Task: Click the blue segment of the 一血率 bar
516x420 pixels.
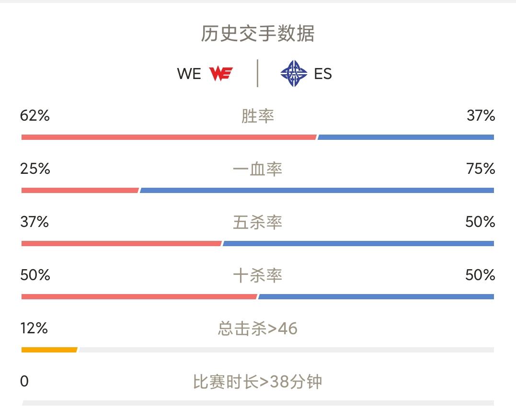Action: pos(316,191)
